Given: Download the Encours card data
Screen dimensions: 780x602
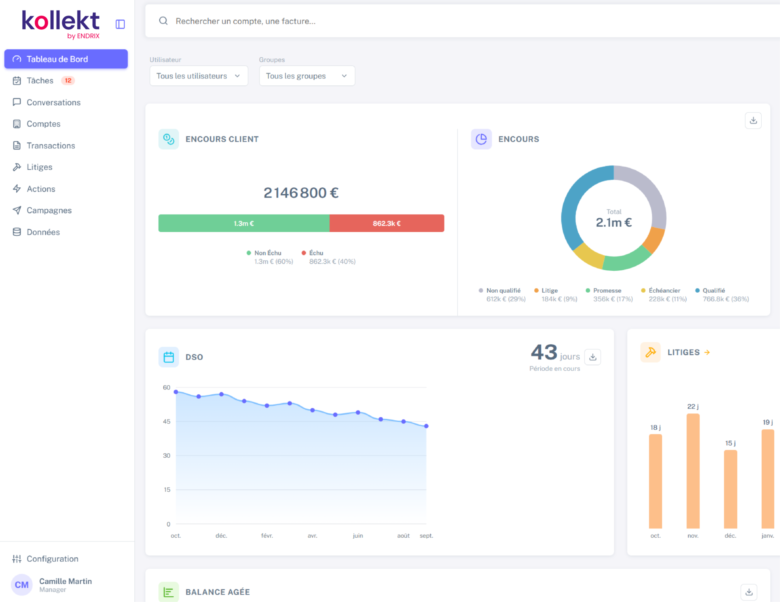Looking at the screenshot, I should pos(753,120).
